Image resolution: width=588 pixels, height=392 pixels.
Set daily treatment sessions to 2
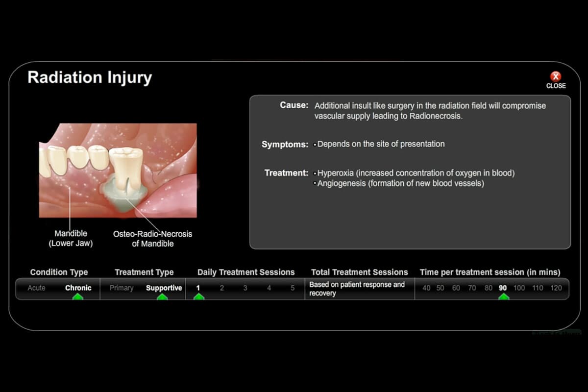pyautogui.click(x=221, y=288)
